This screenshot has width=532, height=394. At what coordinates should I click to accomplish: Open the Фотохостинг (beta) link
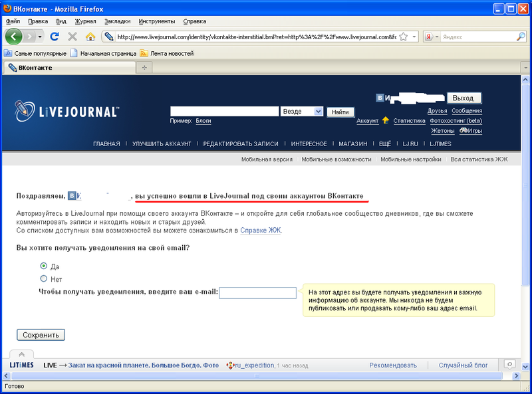tap(456, 121)
